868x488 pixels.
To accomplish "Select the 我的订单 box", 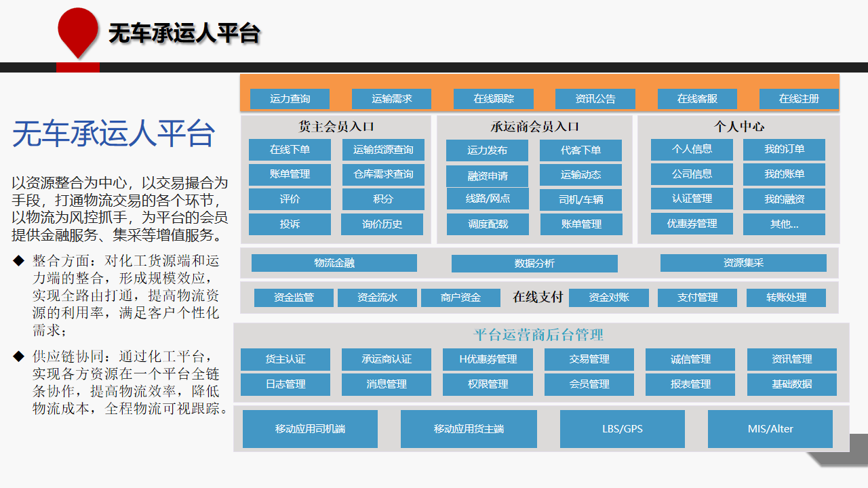I will pos(784,150).
